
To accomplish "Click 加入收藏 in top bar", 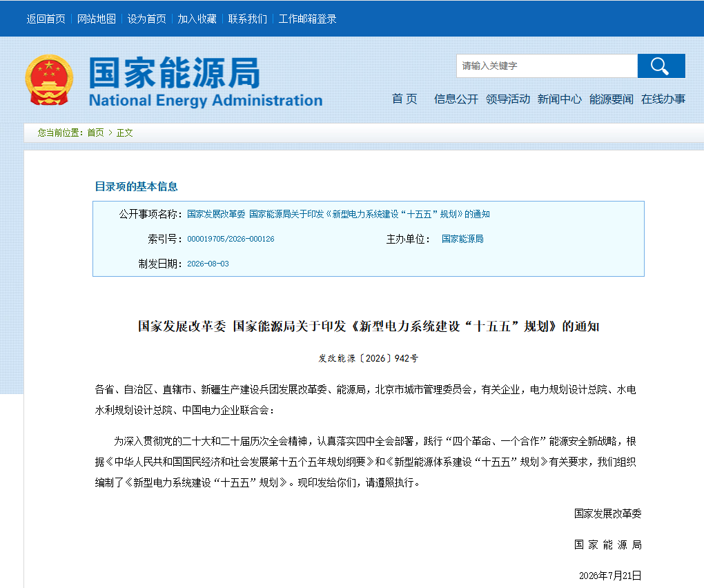I will coord(197,19).
